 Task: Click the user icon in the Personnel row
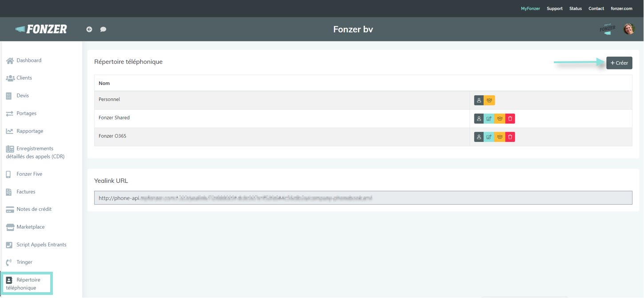coord(479,101)
